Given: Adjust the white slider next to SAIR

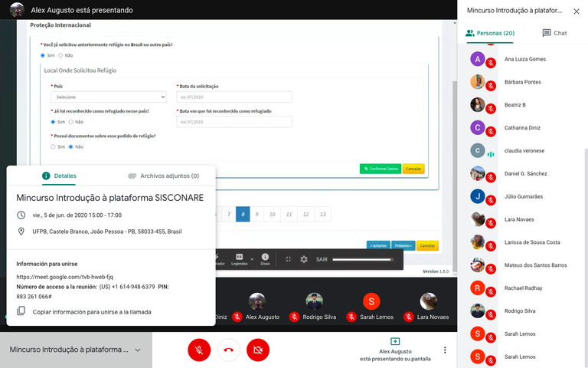Looking at the screenshot, I should [363, 259].
